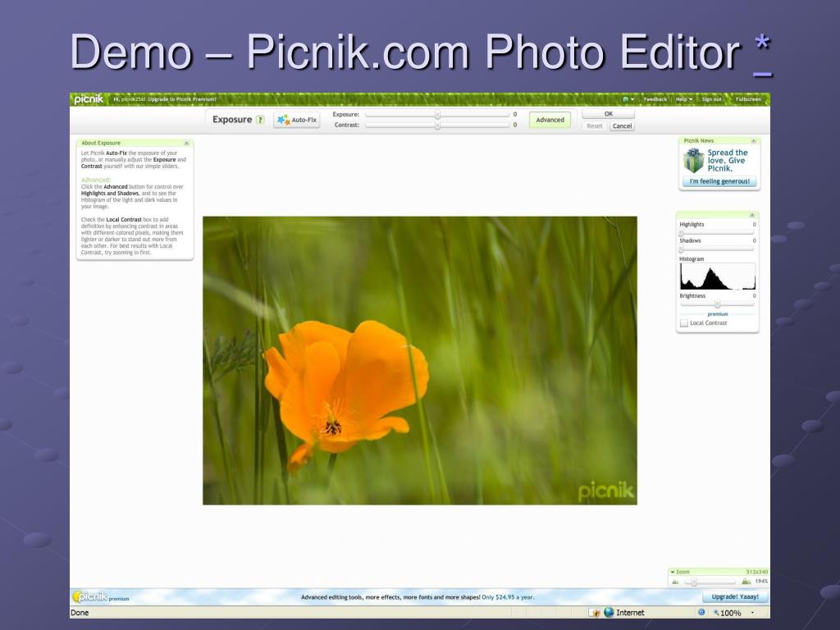Screen dimensions: 840x630
Task: Click the picnik logo in top bar
Action: click(x=89, y=99)
